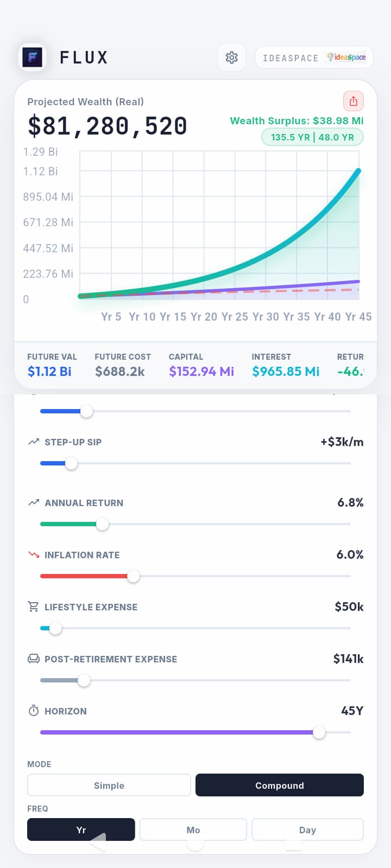Tap the Step-Up SIP trend icon

click(x=34, y=442)
